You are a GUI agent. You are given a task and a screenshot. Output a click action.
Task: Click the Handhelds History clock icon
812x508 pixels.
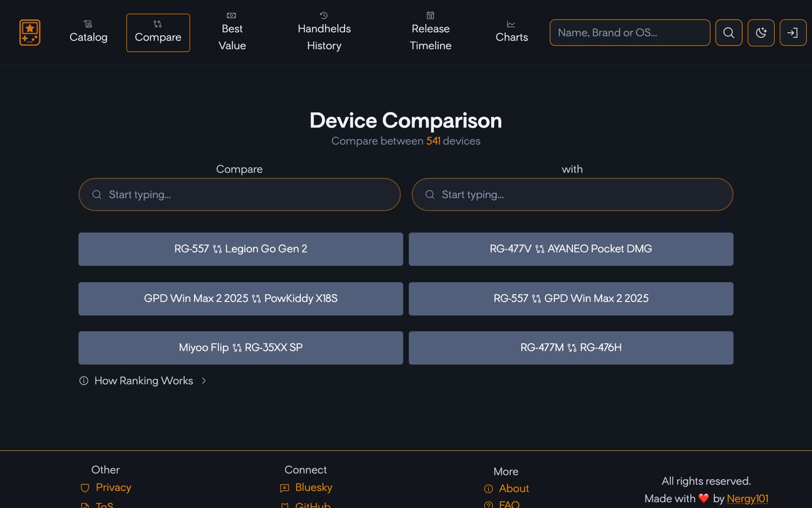point(324,16)
